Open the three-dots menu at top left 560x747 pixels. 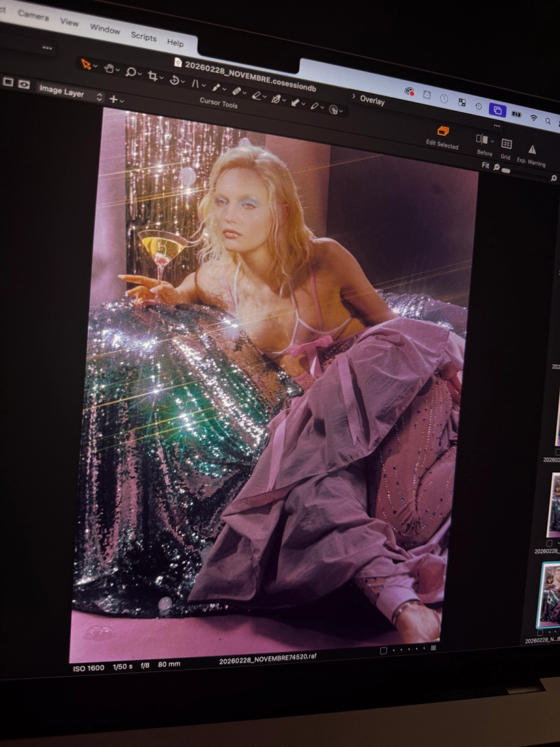click(47, 47)
